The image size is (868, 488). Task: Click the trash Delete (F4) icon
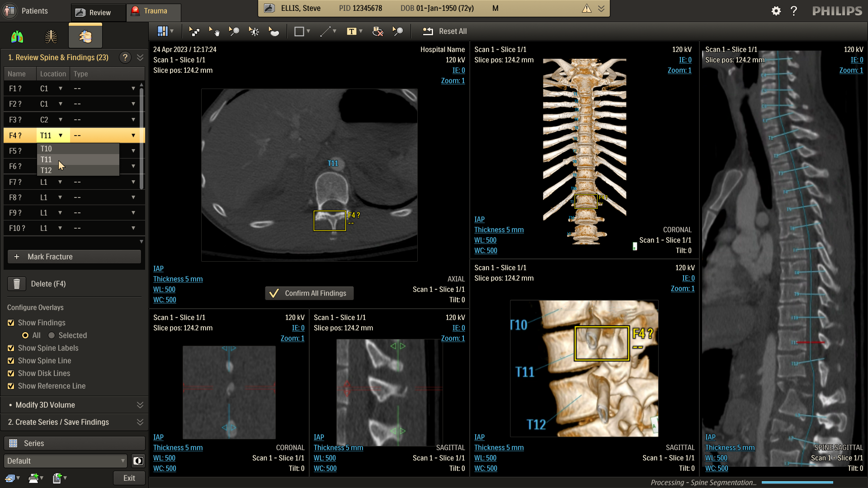click(x=17, y=284)
